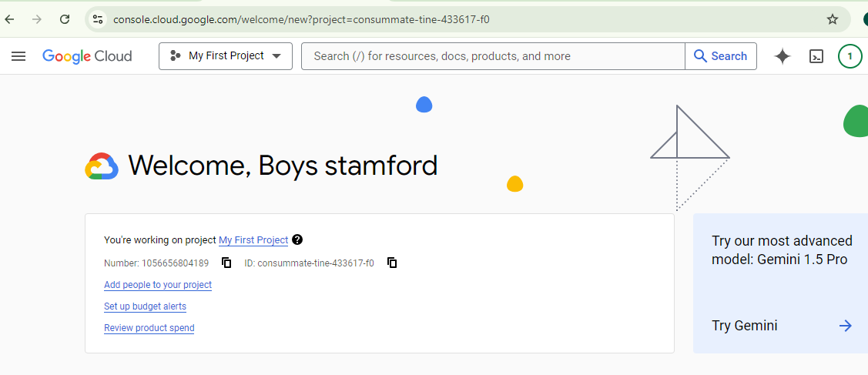Viewport: 868px width, 375px height.
Task: Click the ID: consummate-tine-433617-f0 text
Action: pos(309,263)
